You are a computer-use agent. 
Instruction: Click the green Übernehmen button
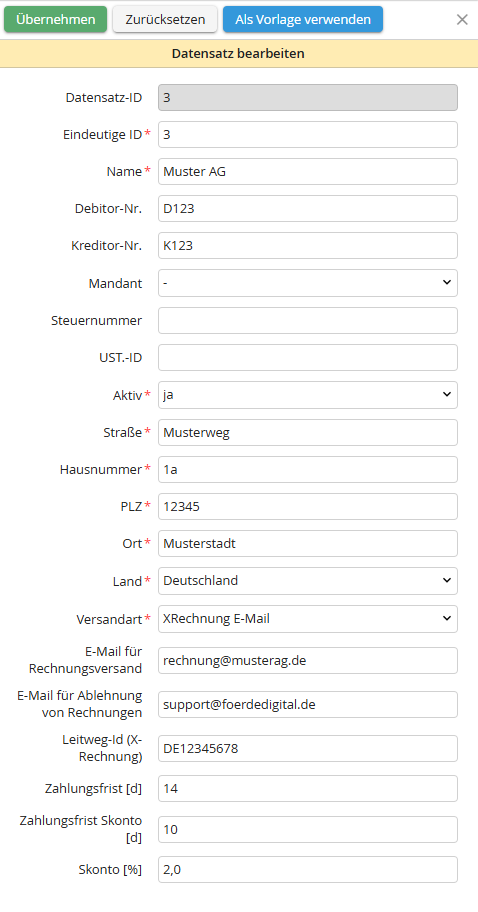coord(55,19)
